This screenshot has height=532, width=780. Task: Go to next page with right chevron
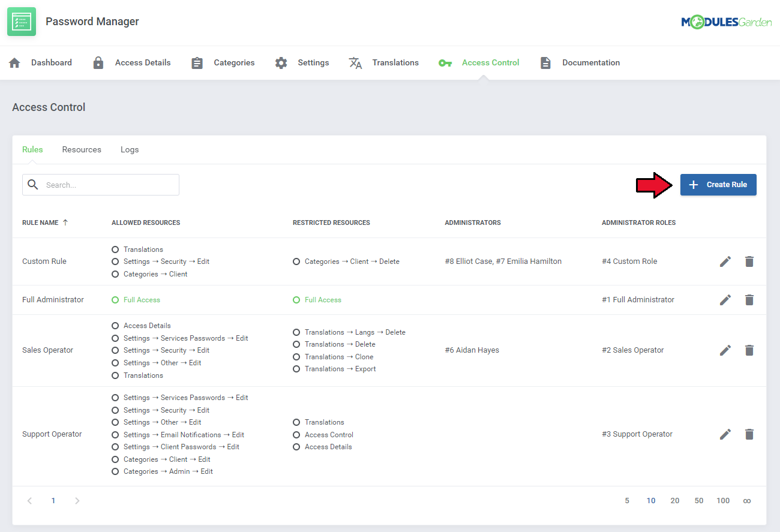[77, 501]
